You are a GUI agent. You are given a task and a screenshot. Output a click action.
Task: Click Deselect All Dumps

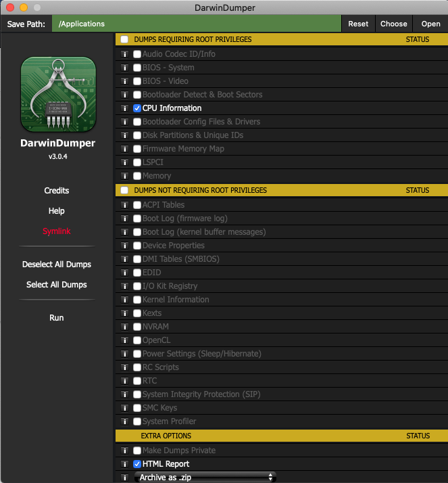(x=57, y=264)
